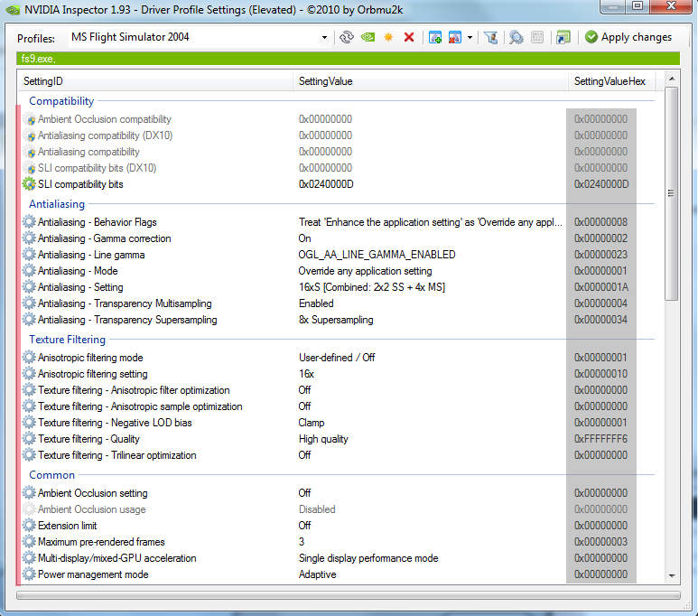Click the Common group header
698x616 pixels.
[x=51, y=475]
